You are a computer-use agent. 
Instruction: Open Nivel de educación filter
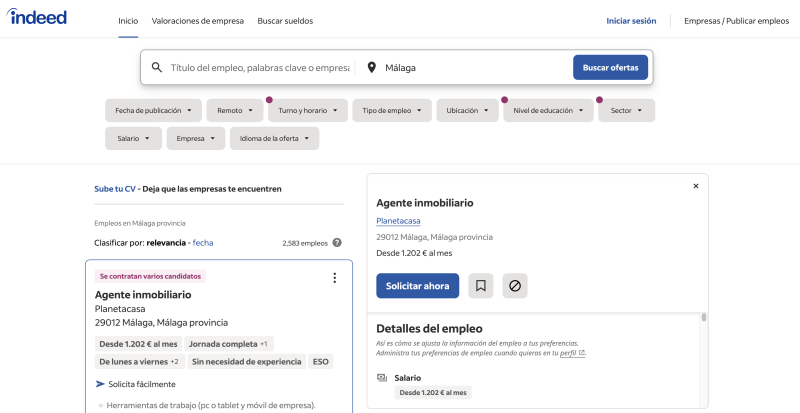click(x=548, y=110)
